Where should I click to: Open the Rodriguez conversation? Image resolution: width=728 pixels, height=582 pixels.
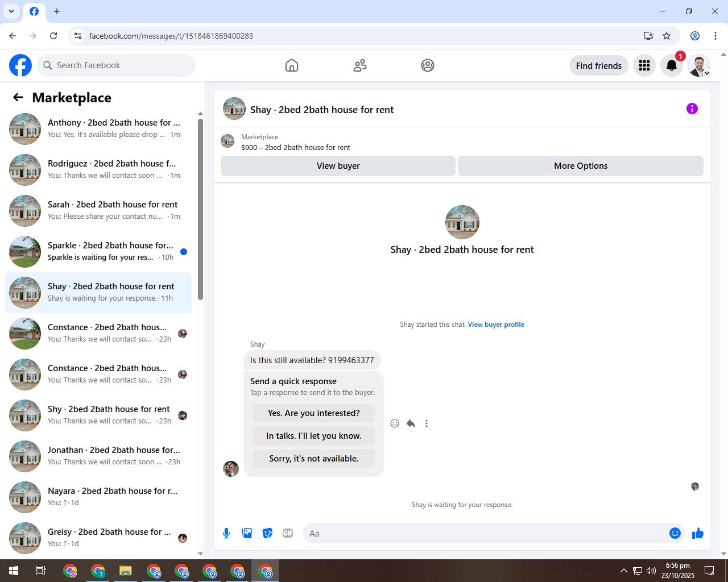pos(98,169)
